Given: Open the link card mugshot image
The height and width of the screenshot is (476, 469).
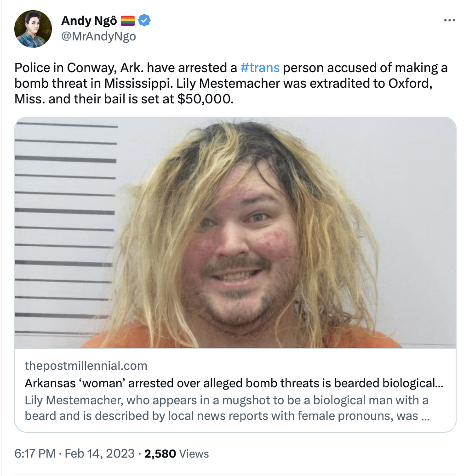Looking at the screenshot, I should [x=235, y=232].
